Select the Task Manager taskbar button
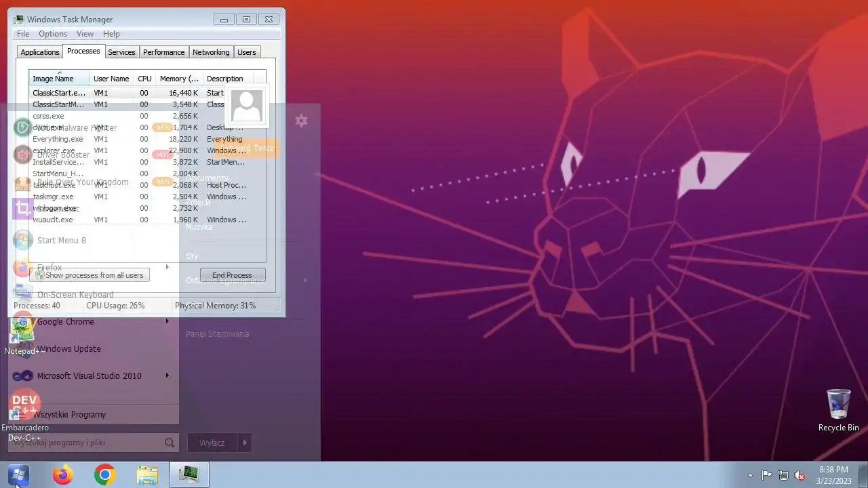Image resolution: width=868 pixels, height=488 pixels. 189,474
